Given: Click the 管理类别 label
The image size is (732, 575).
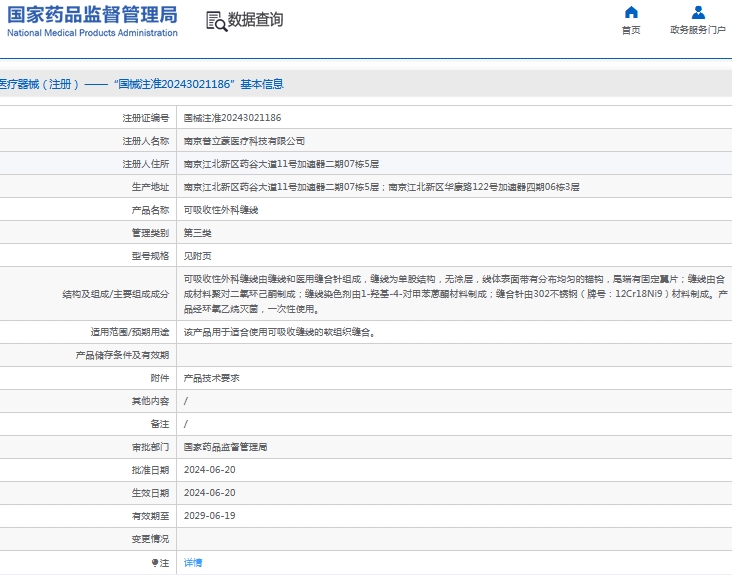Looking at the screenshot, I should (x=150, y=233).
